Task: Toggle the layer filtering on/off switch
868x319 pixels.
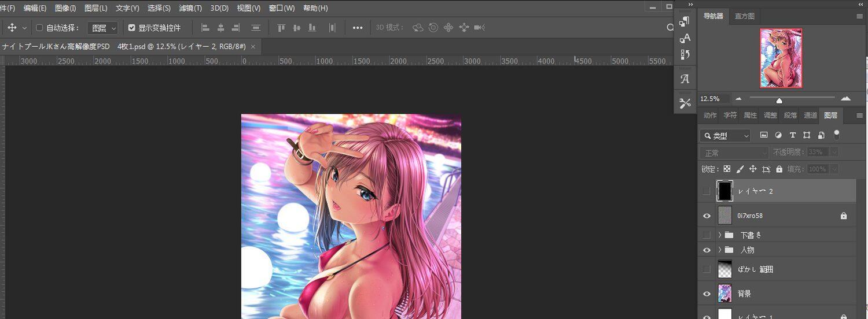Action: click(836, 135)
